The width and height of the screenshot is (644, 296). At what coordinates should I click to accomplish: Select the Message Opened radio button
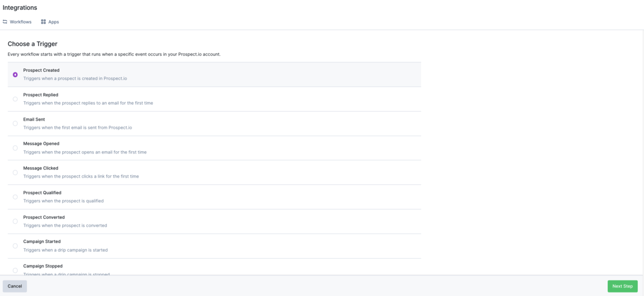pyautogui.click(x=15, y=148)
